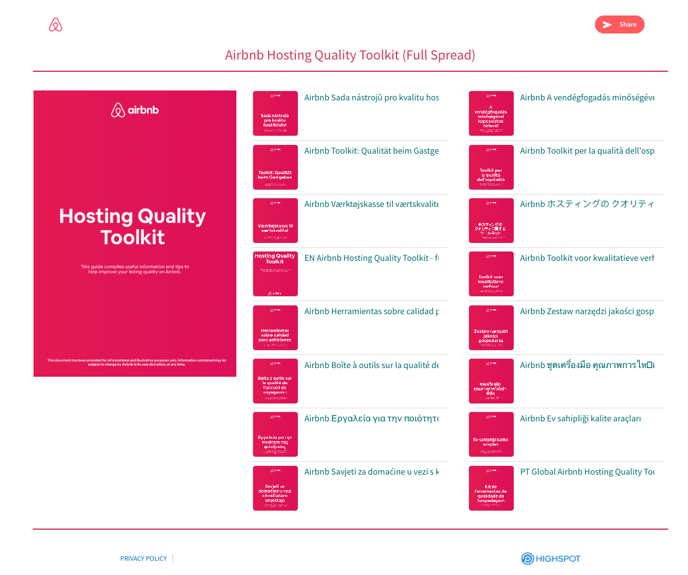Screen dimensions: 688x575
Task: Open the Italian Toolkit per la qualità thumbnail
Action: [x=491, y=167]
